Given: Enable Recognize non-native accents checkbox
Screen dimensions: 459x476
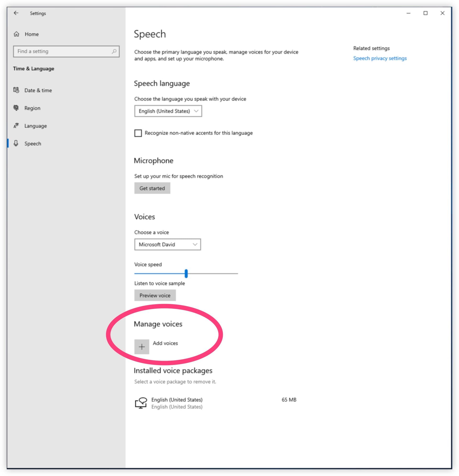Looking at the screenshot, I should pyautogui.click(x=138, y=133).
